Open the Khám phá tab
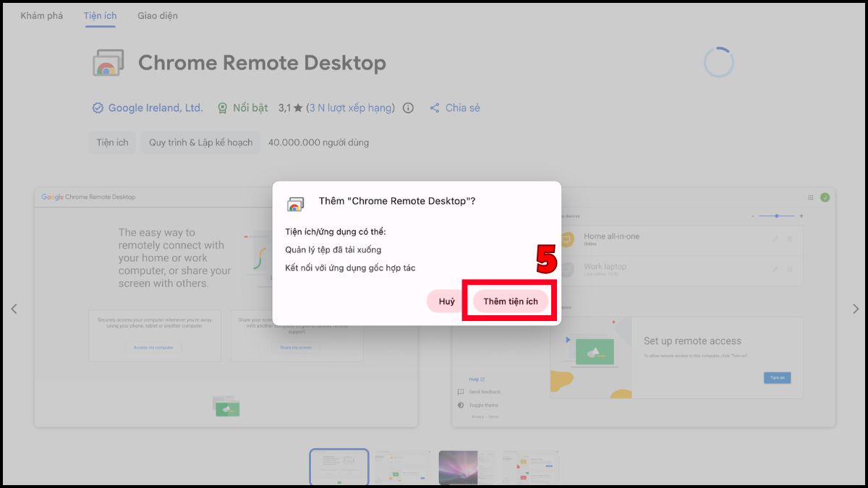Image resolution: width=868 pixels, height=488 pixels. 42,15
